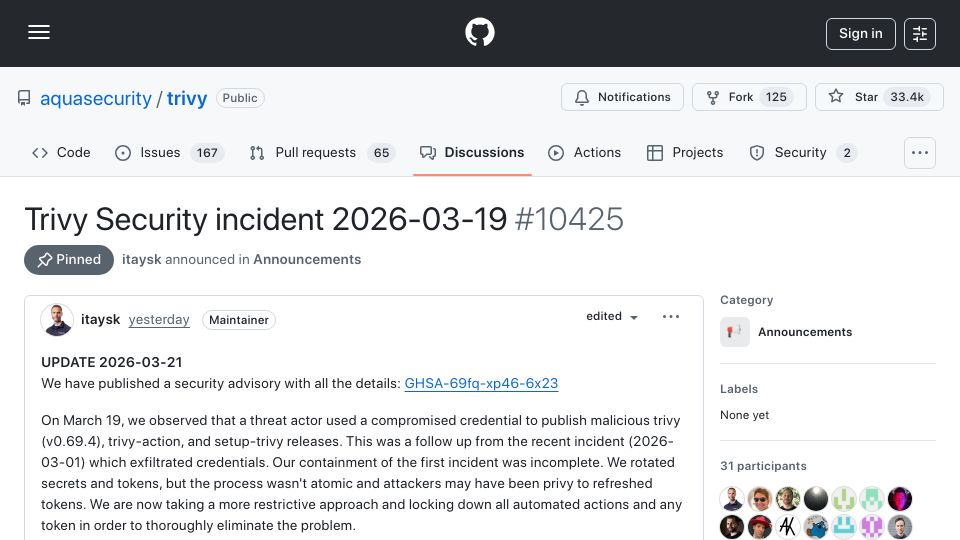Click the AK monogram participant avatar
Image resolution: width=960 pixels, height=540 pixels.
click(x=787, y=527)
